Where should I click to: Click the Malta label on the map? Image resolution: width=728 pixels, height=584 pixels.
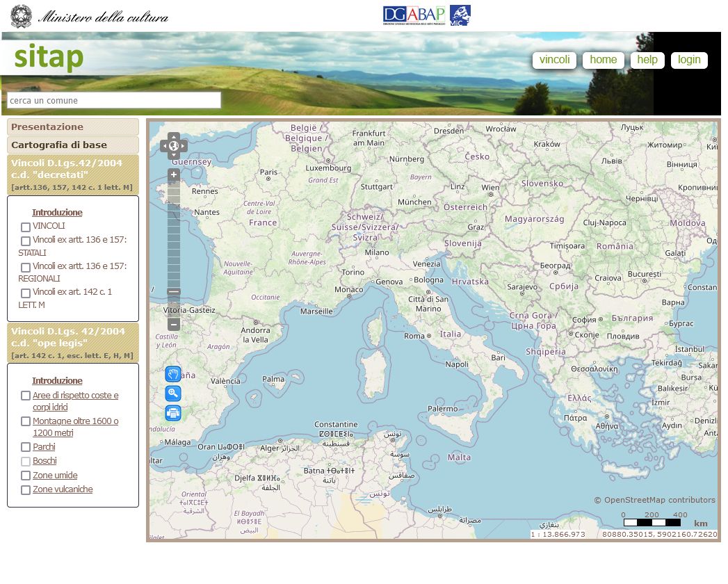click(459, 457)
